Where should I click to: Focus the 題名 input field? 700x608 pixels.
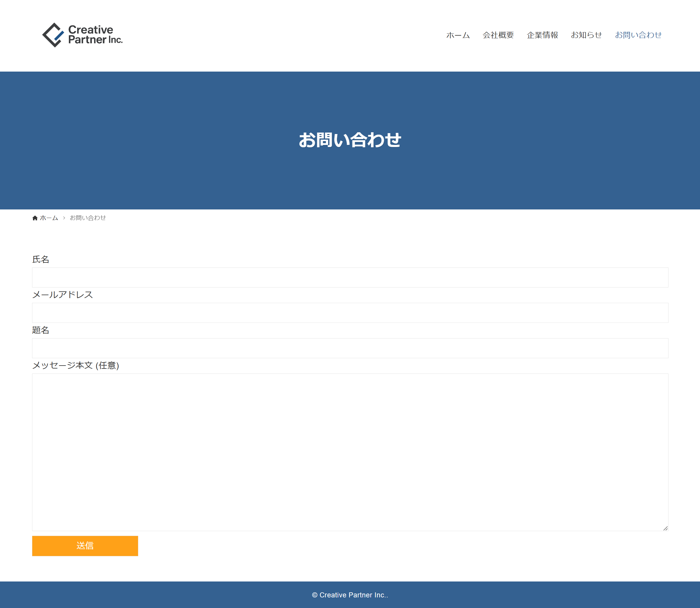pyautogui.click(x=350, y=348)
